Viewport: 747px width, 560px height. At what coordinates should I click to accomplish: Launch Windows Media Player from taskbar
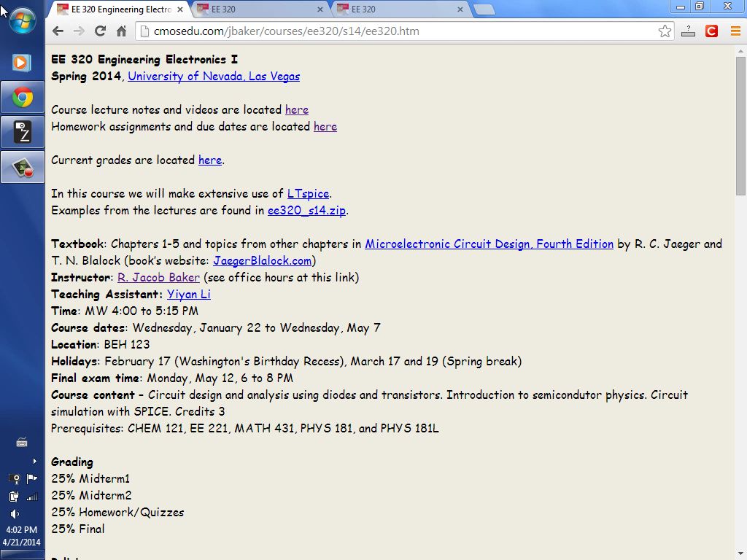[x=22, y=63]
